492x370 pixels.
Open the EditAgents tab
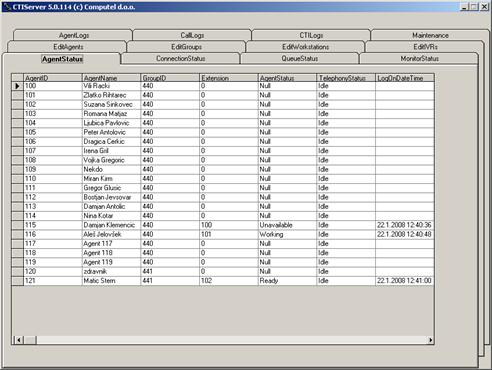click(x=68, y=47)
